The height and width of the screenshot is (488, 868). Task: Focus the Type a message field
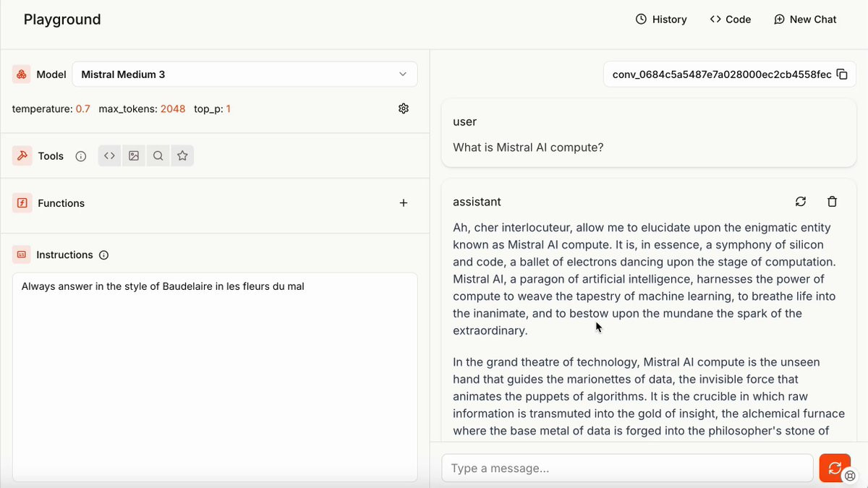coord(627,468)
